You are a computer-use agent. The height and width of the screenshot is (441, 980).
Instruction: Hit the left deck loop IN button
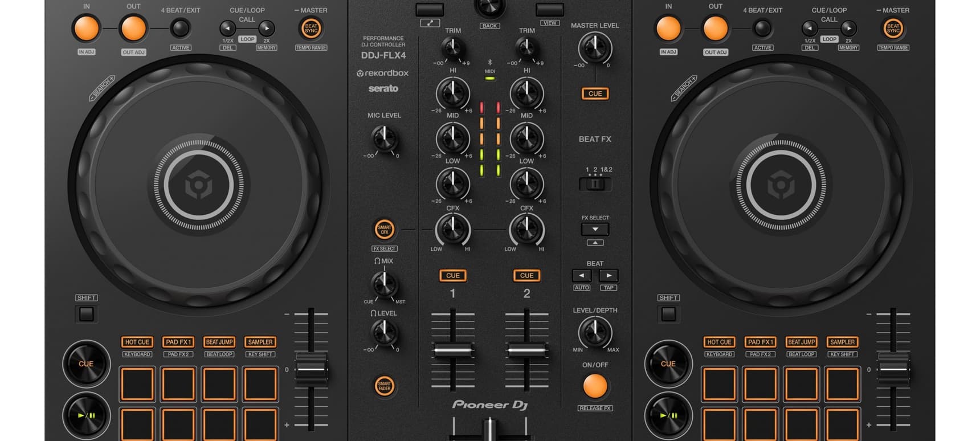[x=86, y=28]
